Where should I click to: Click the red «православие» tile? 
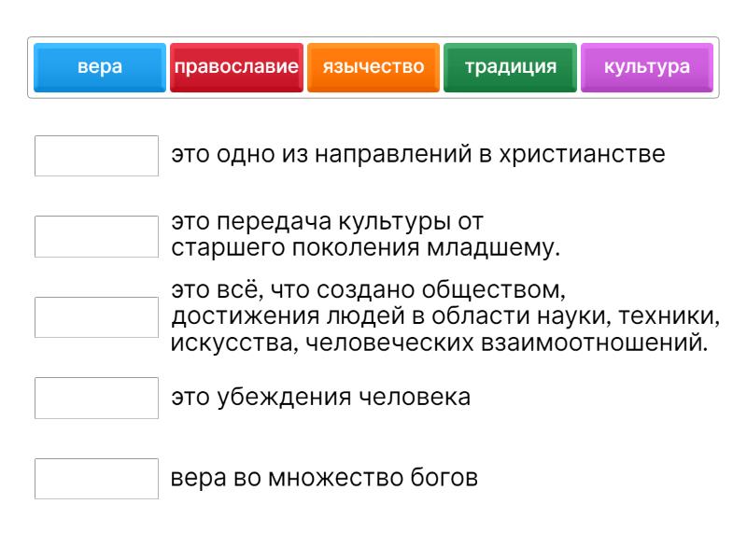click(x=236, y=67)
